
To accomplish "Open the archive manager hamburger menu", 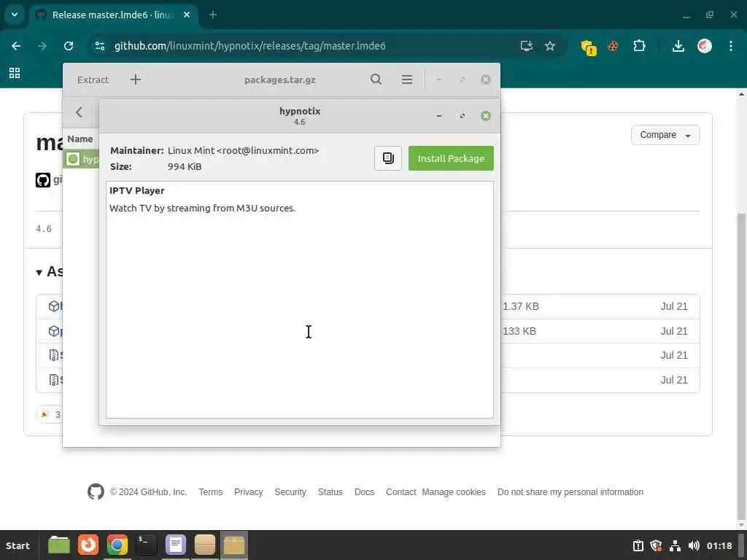I will coord(407,79).
